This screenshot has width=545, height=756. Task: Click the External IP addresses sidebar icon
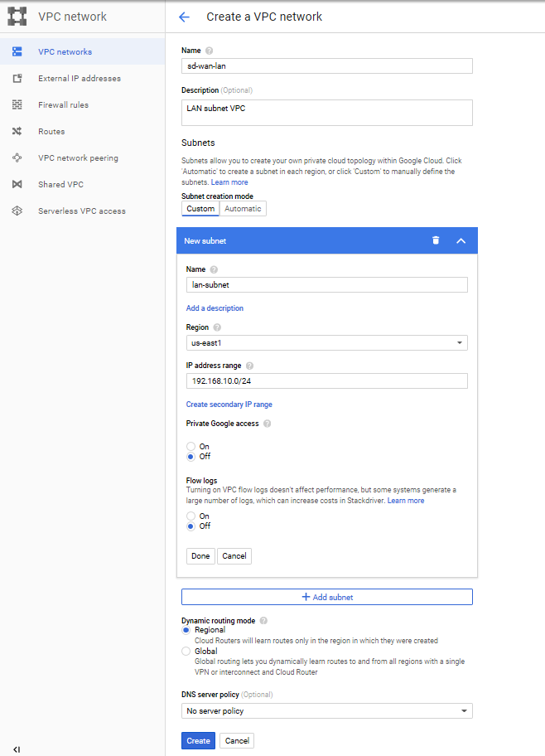point(17,78)
